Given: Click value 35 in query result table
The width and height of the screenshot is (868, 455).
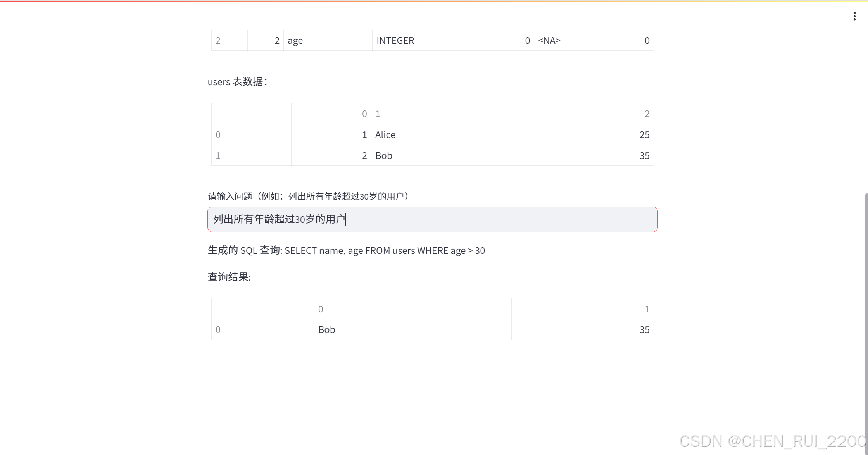Looking at the screenshot, I should tap(644, 329).
